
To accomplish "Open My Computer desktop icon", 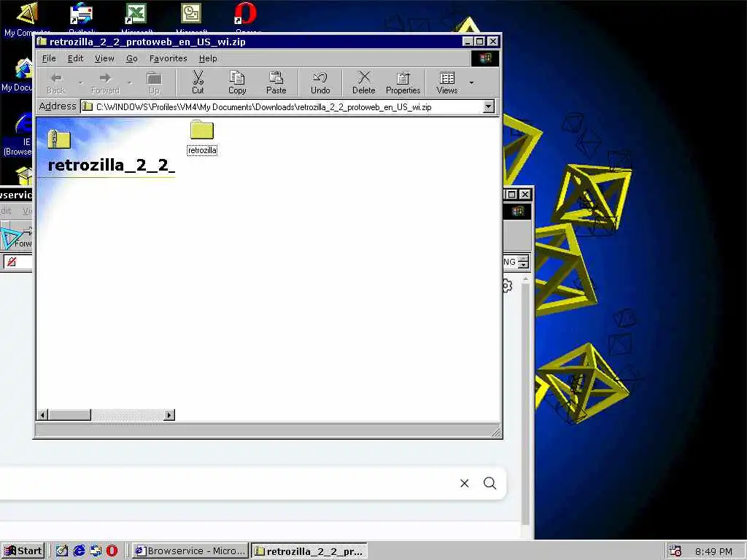I will click(x=26, y=13).
